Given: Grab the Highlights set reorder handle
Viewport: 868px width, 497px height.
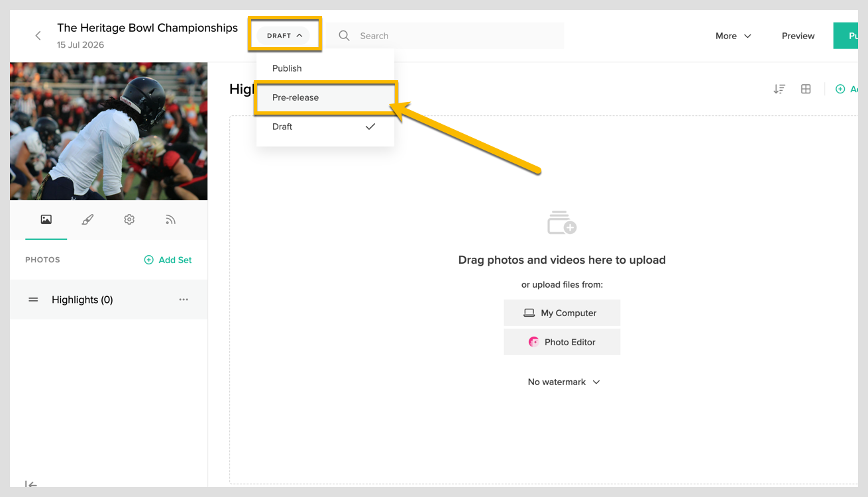Looking at the screenshot, I should click(x=33, y=300).
